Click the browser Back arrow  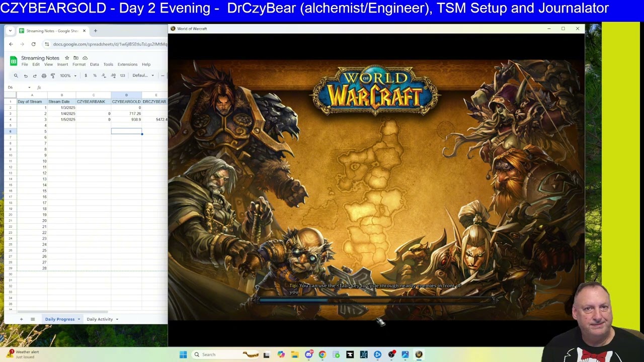click(11, 44)
